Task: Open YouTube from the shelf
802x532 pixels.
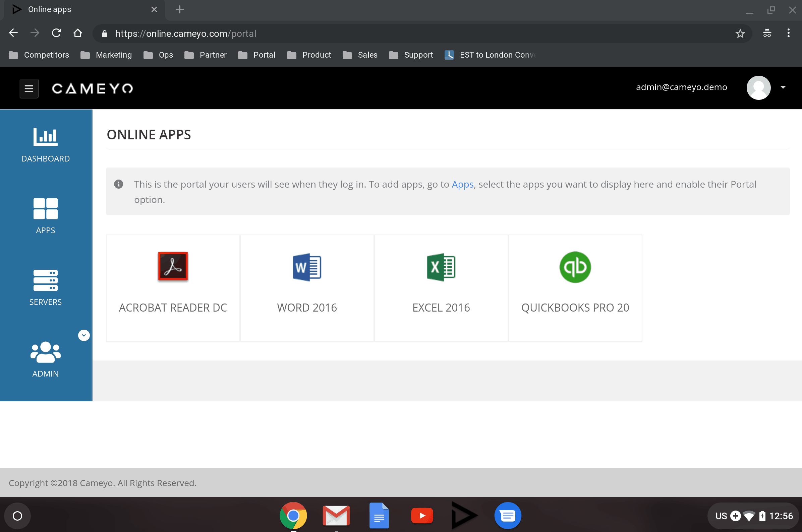Action: coord(422,516)
